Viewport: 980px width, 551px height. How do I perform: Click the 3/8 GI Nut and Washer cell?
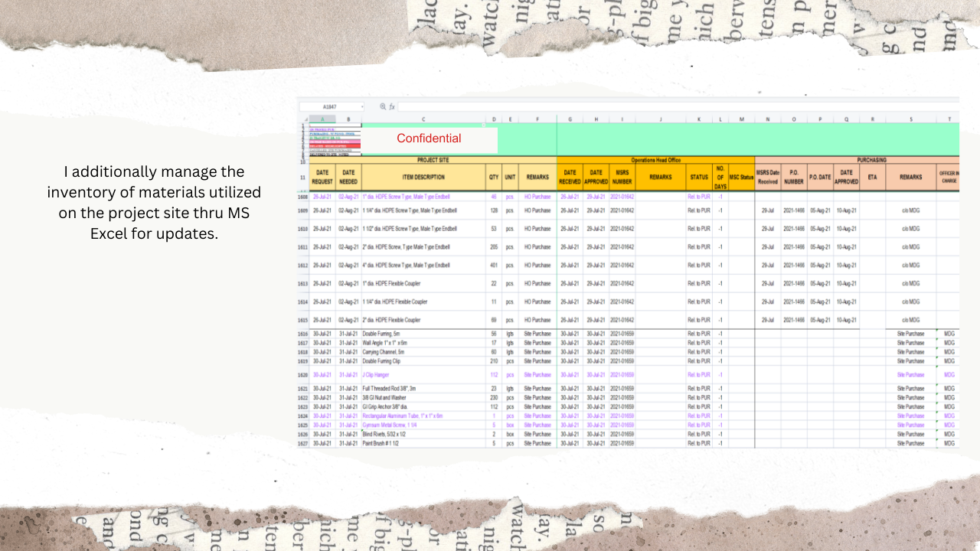click(423, 398)
